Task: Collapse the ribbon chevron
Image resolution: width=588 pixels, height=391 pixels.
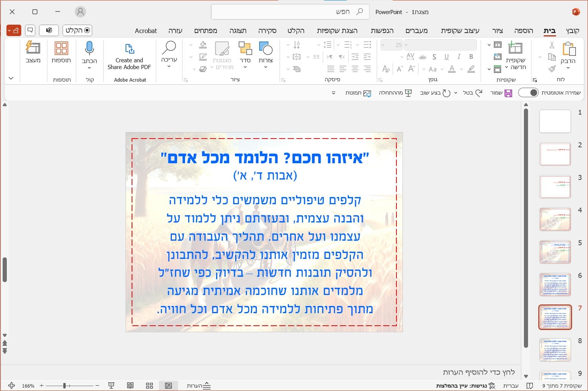Action: click(11, 78)
